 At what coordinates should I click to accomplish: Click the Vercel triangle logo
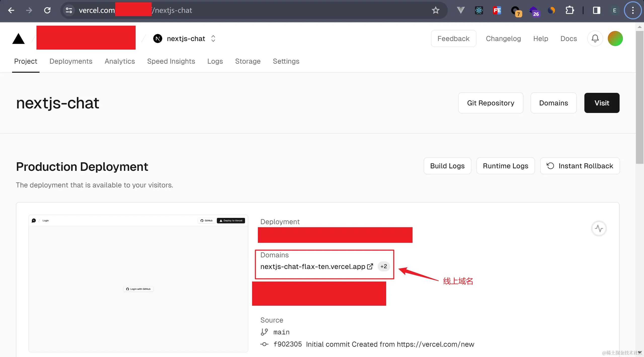point(18,39)
